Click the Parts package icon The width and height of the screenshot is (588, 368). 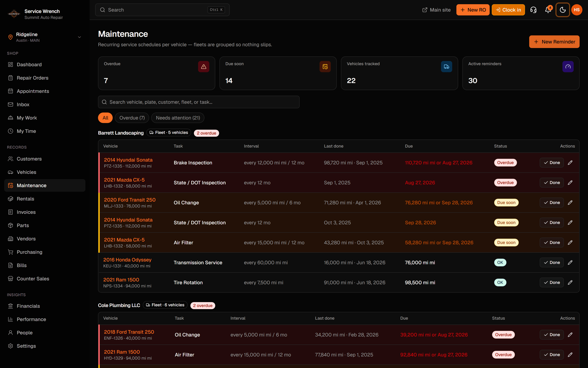[10, 225]
